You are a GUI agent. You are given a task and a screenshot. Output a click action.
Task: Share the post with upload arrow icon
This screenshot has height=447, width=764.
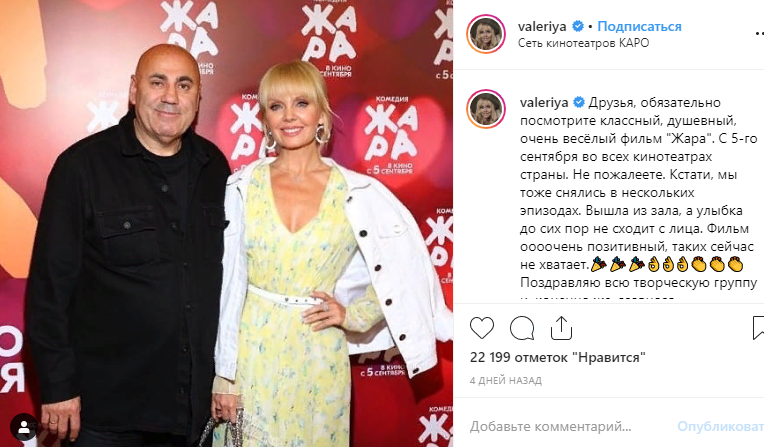[x=561, y=328]
